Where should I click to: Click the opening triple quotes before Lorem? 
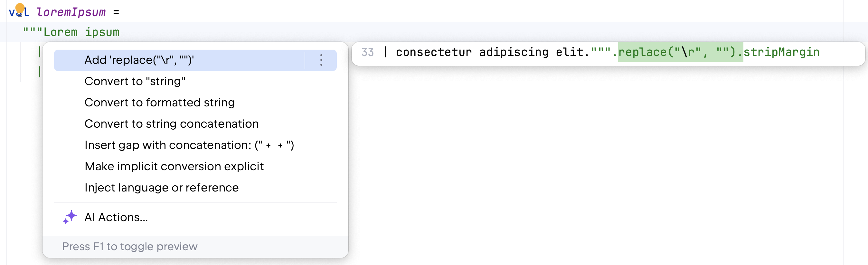tap(32, 31)
